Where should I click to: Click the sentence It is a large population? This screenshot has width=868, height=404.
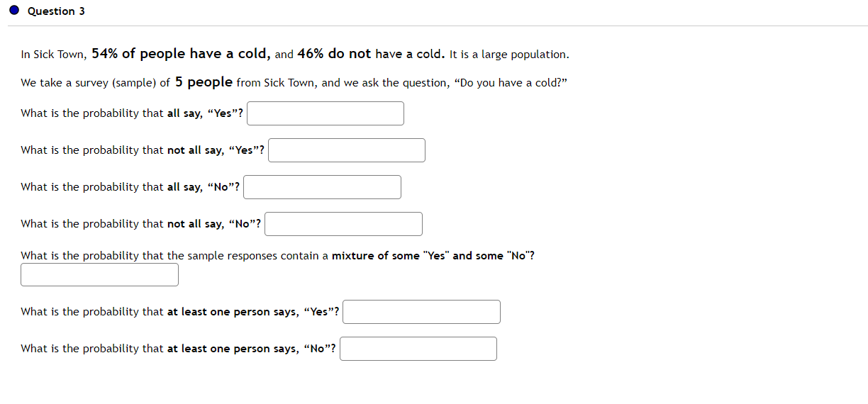(x=509, y=55)
